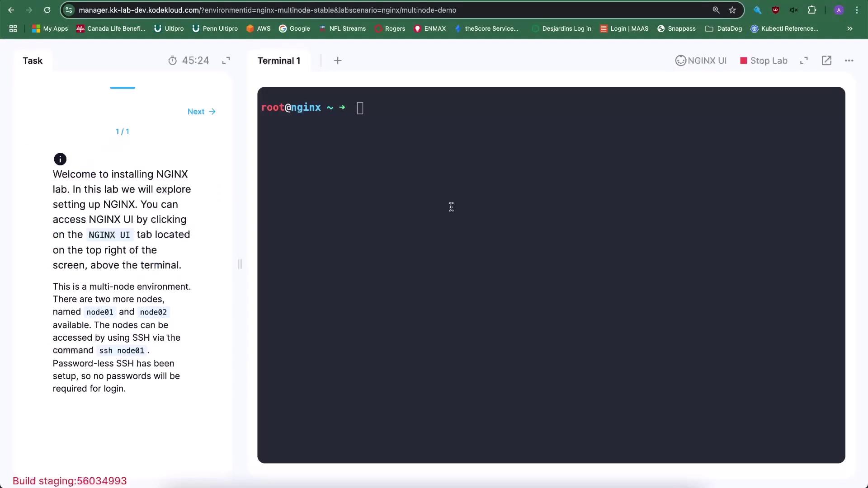This screenshot has height=488, width=868.
Task: Expand the Task panel to fullscreen
Action: pos(226,61)
